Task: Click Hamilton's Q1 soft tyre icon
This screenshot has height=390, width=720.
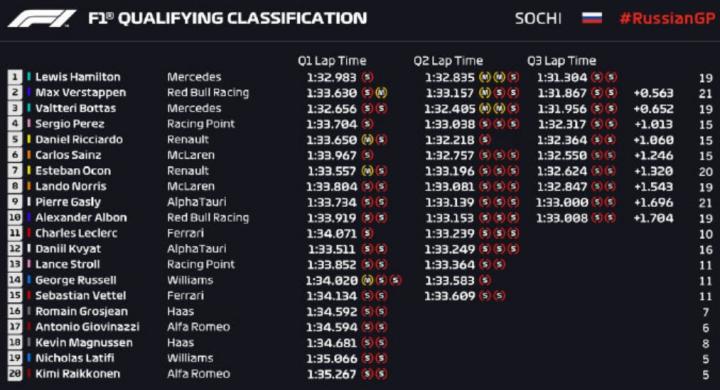Action: tap(367, 77)
